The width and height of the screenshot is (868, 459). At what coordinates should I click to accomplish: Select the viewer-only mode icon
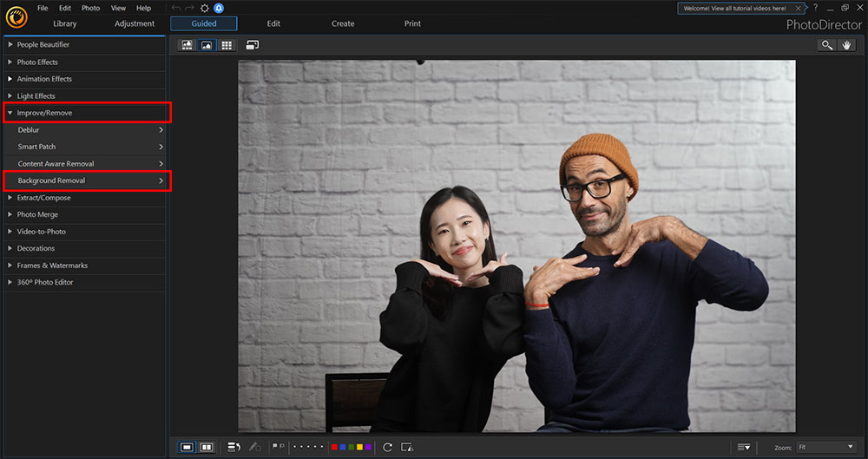pyautogui.click(x=207, y=45)
